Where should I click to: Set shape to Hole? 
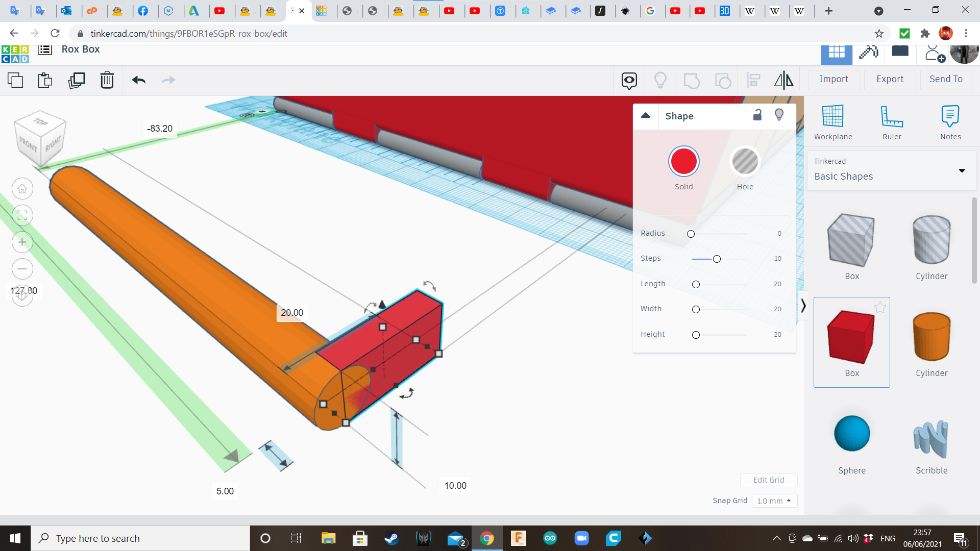click(x=745, y=162)
